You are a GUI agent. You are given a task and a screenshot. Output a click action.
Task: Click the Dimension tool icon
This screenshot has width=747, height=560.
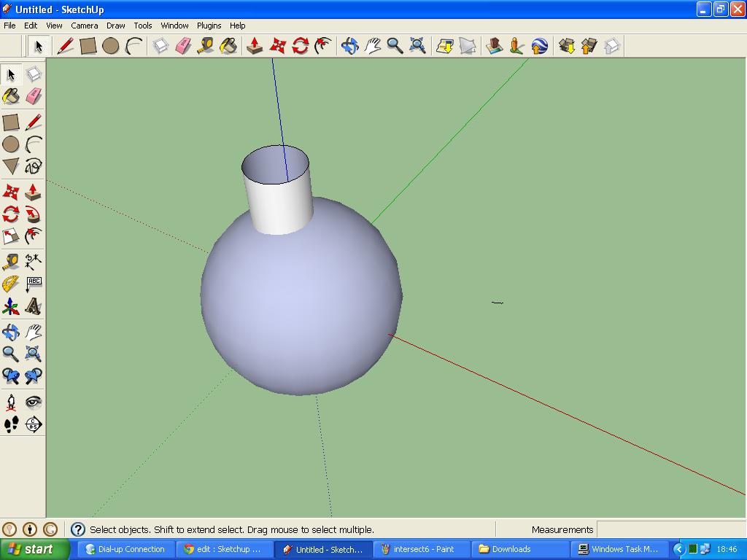point(34,261)
